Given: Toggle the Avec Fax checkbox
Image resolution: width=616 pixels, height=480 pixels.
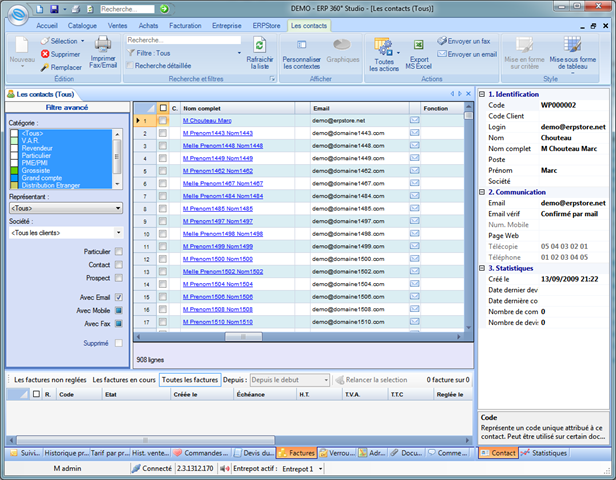Looking at the screenshot, I should click(x=119, y=324).
